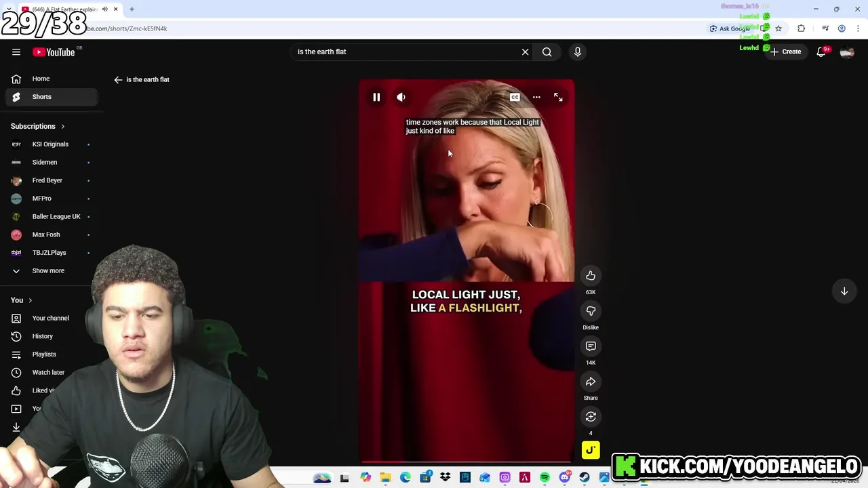Image resolution: width=868 pixels, height=488 pixels.
Task: Share this Short
Action: [591, 382]
